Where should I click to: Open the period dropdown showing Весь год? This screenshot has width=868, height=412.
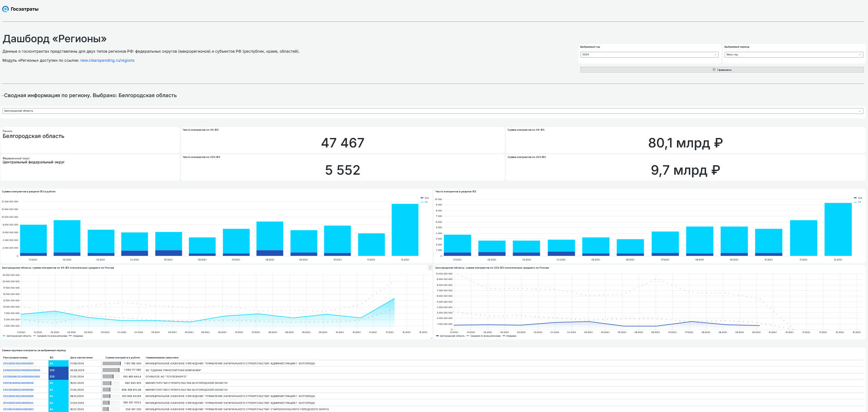[x=794, y=54]
